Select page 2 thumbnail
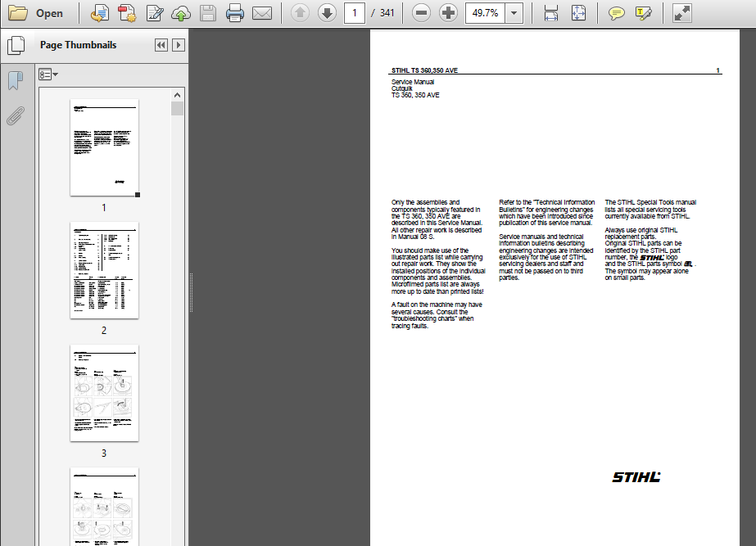 [x=104, y=270]
